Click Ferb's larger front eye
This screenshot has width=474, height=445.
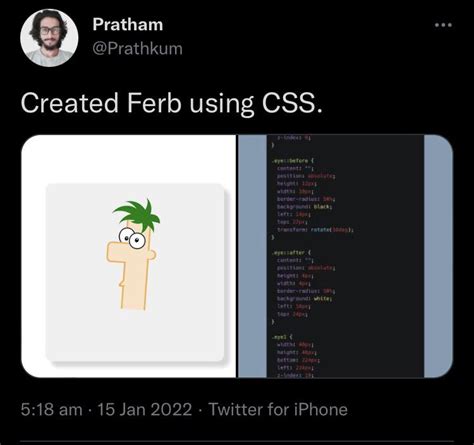[x=137, y=240]
